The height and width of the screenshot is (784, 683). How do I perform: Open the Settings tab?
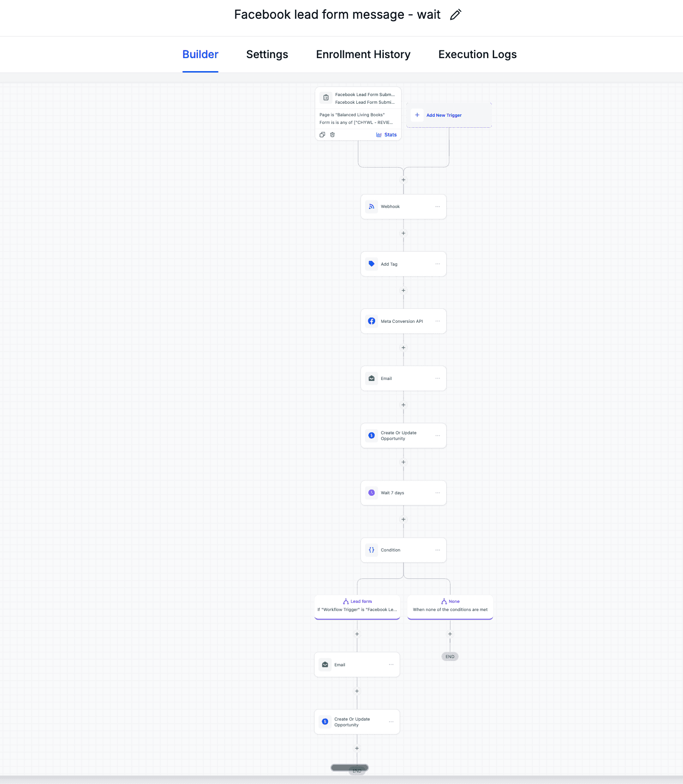[267, 54]
